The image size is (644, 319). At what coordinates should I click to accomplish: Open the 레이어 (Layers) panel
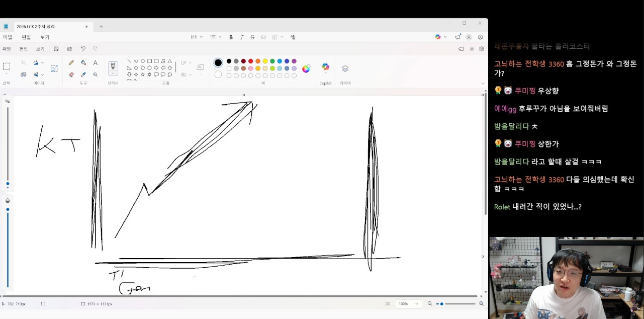coord(345,67)
